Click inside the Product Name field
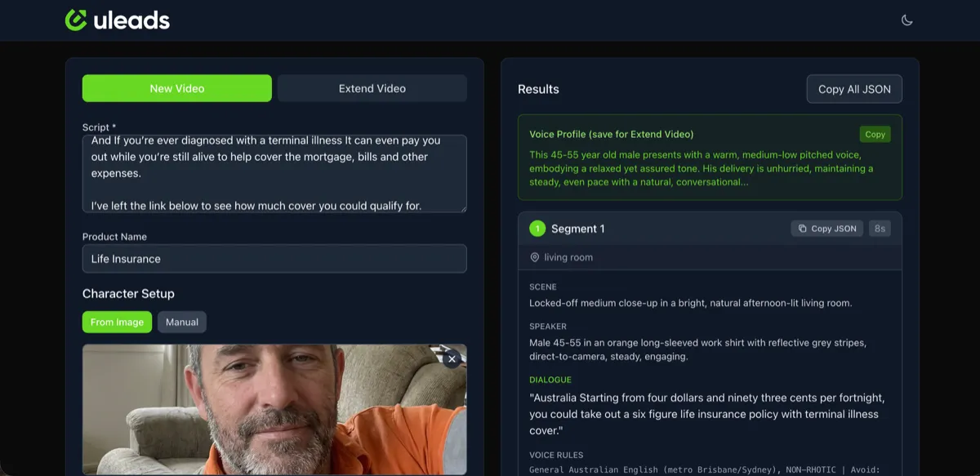The image size is (980, 476). tap(274, 258)
